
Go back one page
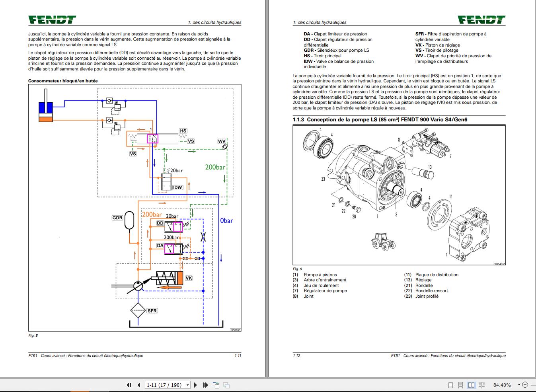pos(138,385)
